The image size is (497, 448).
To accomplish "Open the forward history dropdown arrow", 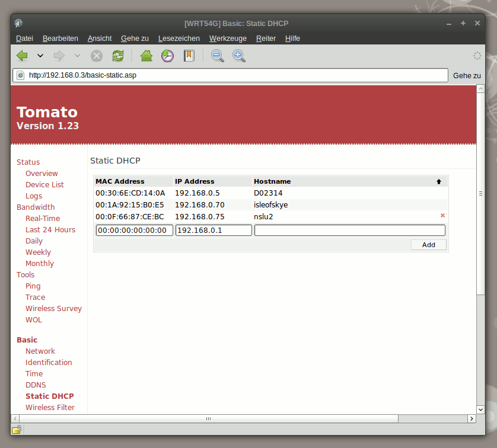I will pyautogui.click(x=77, y=56).
